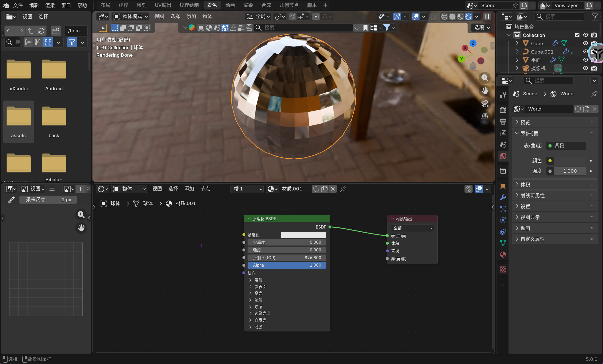Screen dimensions: 603x364
Task: Click the 基础色 white color swatch
Action: click(x=303, y=235)
